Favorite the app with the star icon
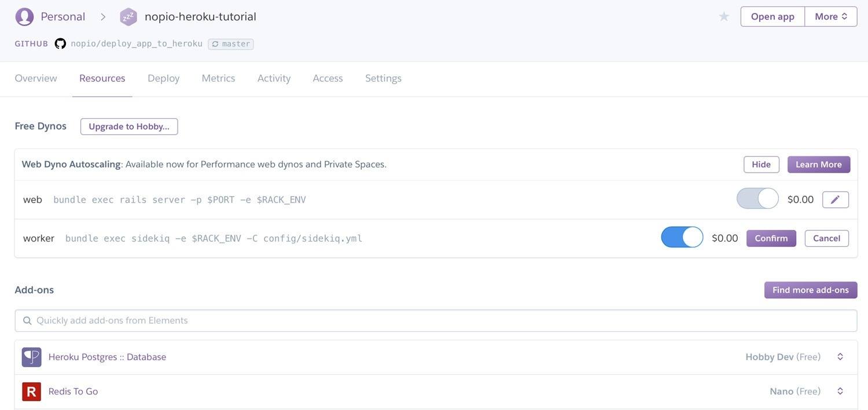This screenshot has height=410, width=868. point(724,17)
